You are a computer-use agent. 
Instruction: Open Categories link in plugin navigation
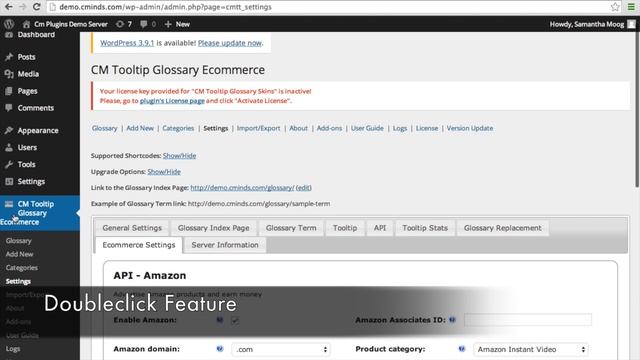[178, 128]
